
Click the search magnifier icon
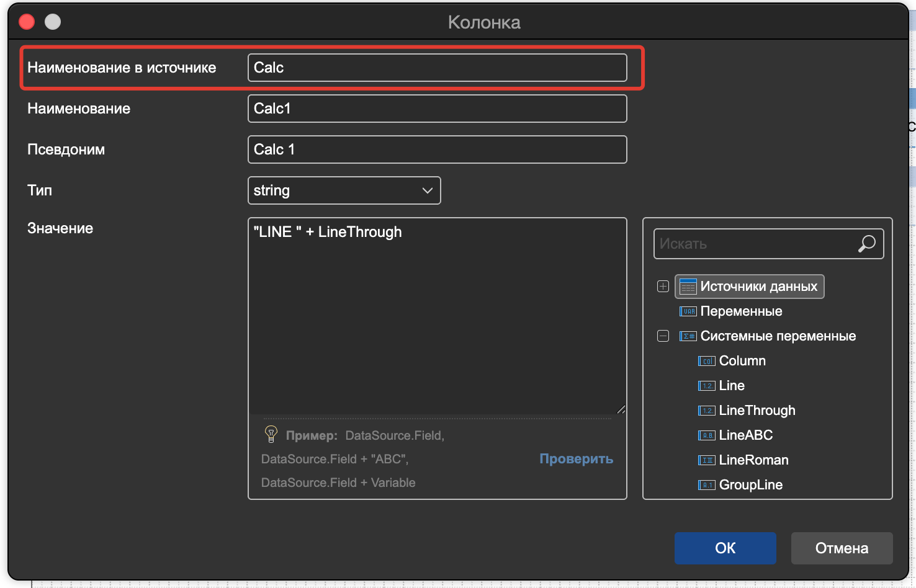867,244
